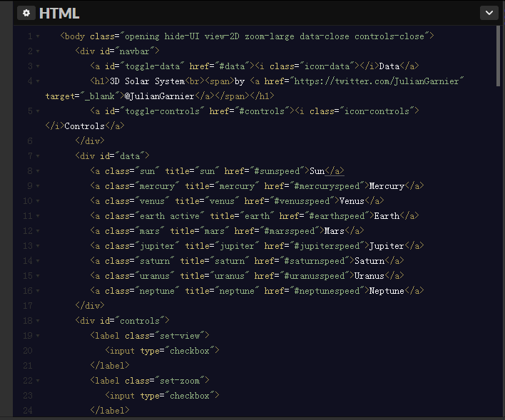Collapse the controls div at line 18
Image resolution: width=505 pixels, height=420 pixels.
tap(37, 321)
